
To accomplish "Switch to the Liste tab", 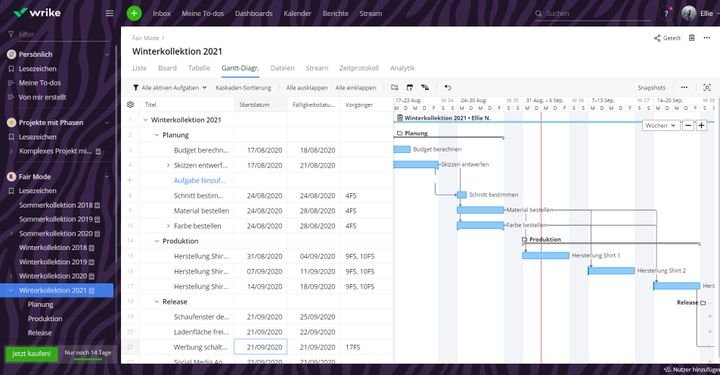I will (x=140, y=68).
